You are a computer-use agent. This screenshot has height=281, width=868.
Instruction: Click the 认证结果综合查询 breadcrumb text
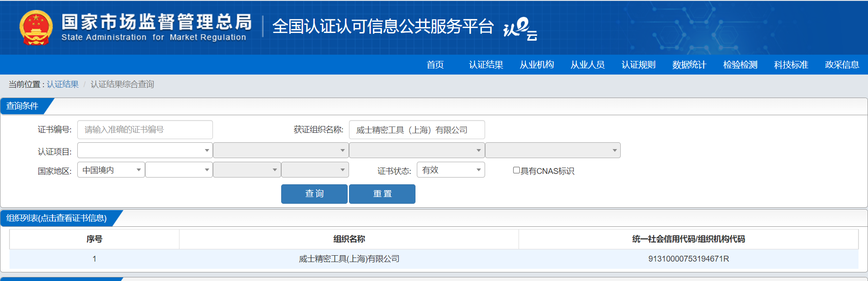(123, 84)
